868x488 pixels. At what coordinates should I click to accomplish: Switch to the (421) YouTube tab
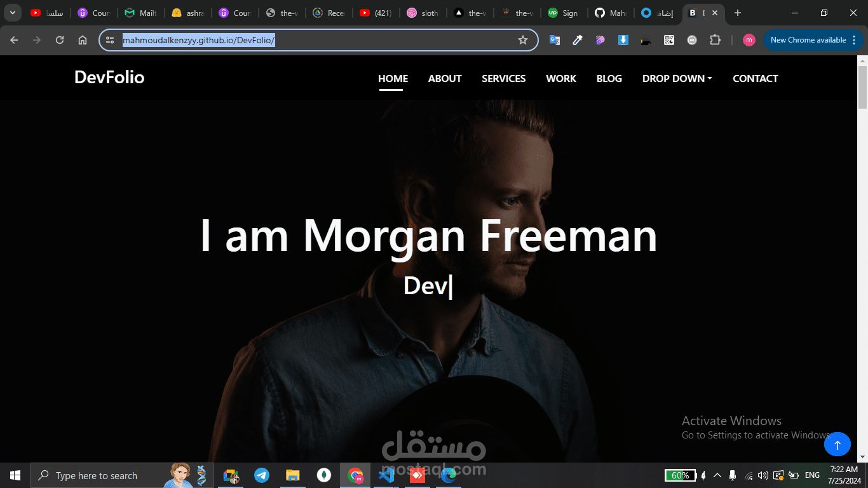[376, 13]
